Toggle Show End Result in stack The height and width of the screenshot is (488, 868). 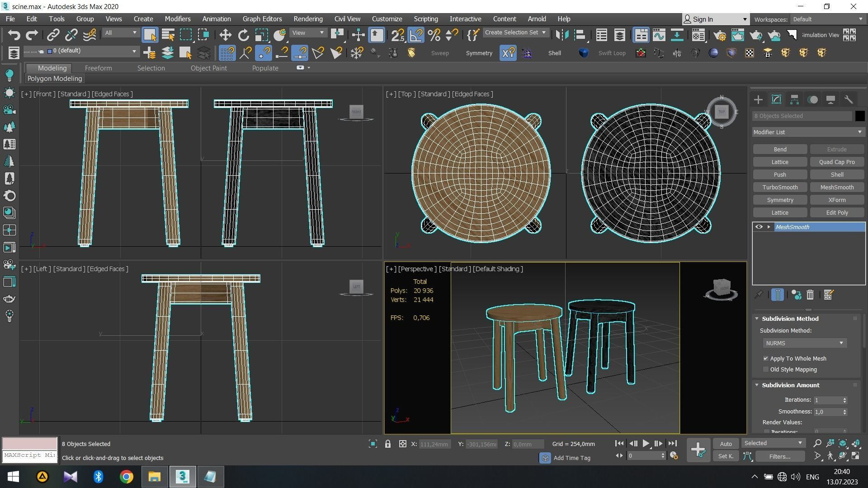pos(778,295)
